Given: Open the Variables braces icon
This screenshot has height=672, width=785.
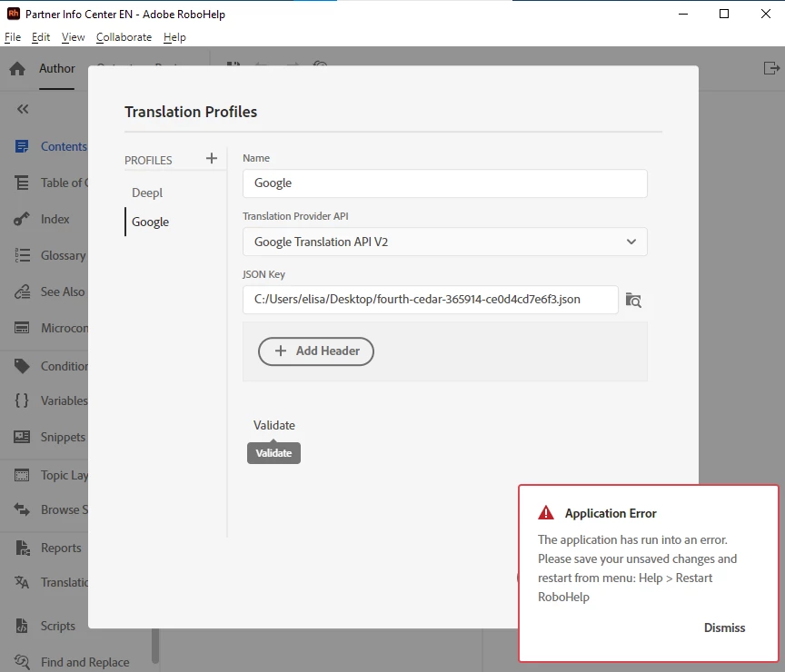Looking at the screenshot, I should pos(22,400).
